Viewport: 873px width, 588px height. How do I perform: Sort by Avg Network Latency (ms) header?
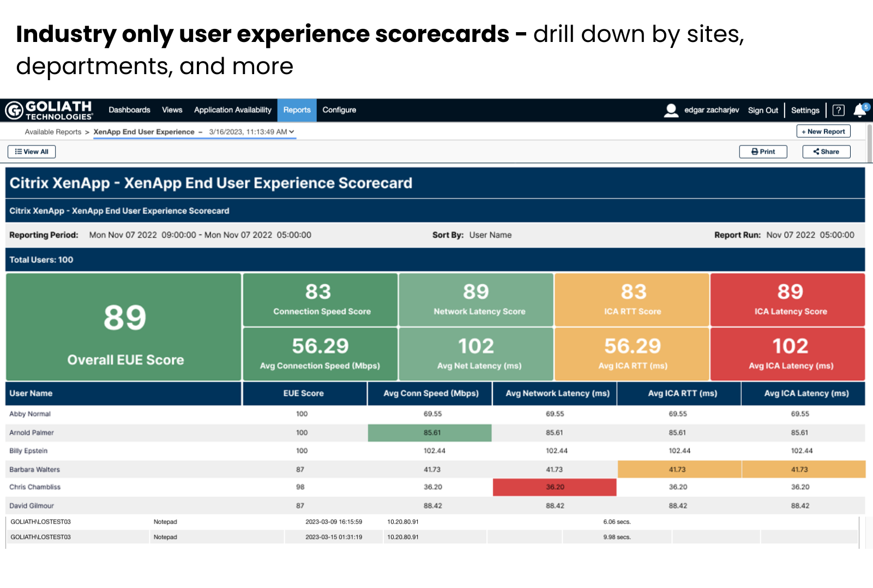click(x=555, y=393)
